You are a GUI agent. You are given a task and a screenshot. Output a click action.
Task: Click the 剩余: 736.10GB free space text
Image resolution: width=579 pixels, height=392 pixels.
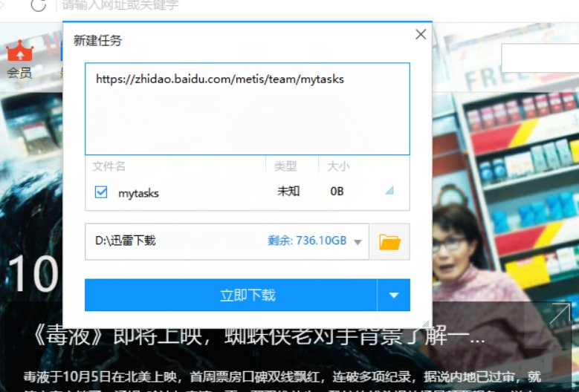coord(307,241)
